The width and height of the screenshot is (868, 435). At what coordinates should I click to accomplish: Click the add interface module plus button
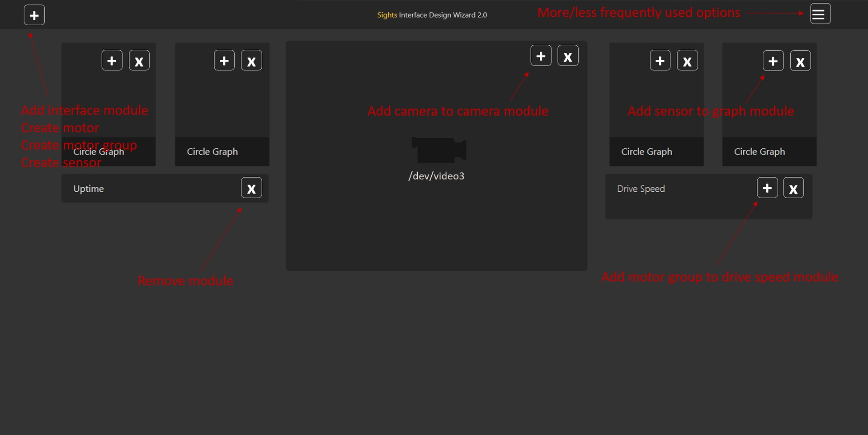pyautogui.click(x=34, y=15)
